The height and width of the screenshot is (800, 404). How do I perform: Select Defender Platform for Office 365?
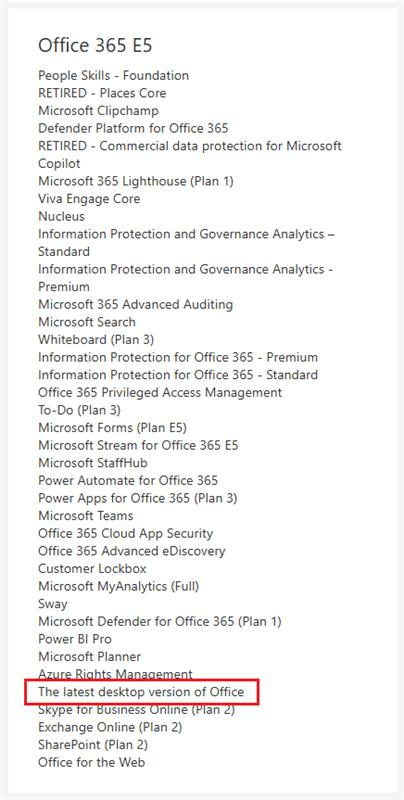point(133,128)
